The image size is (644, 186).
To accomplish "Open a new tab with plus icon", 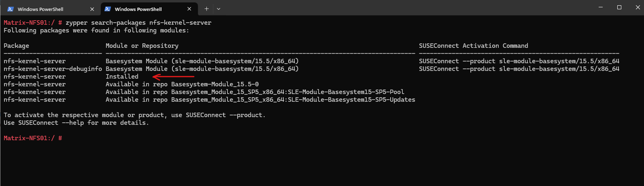I will tap(206, 9).
